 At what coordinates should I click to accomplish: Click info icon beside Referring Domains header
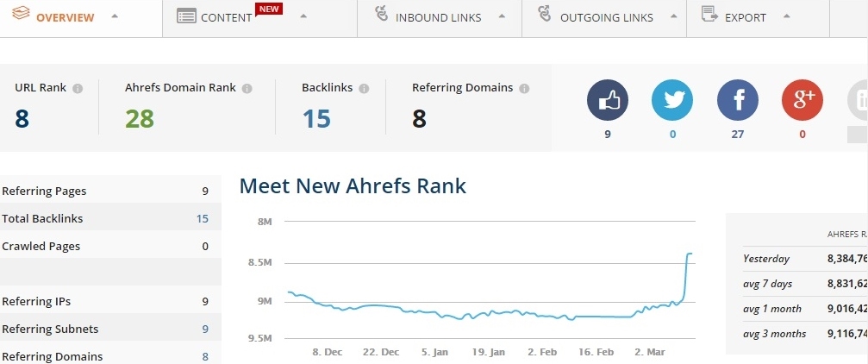click(x=524, y=89)
